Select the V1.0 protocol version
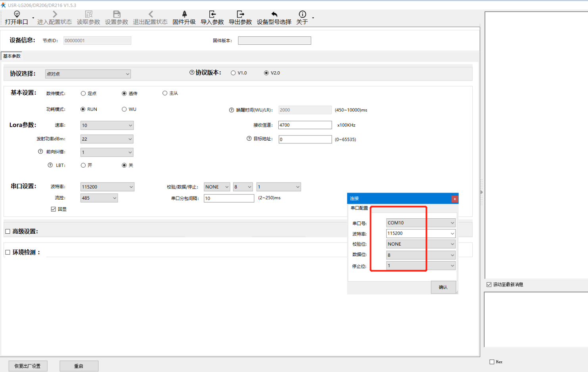The height and width of the screenshot is (372, 588). point(234,73)
